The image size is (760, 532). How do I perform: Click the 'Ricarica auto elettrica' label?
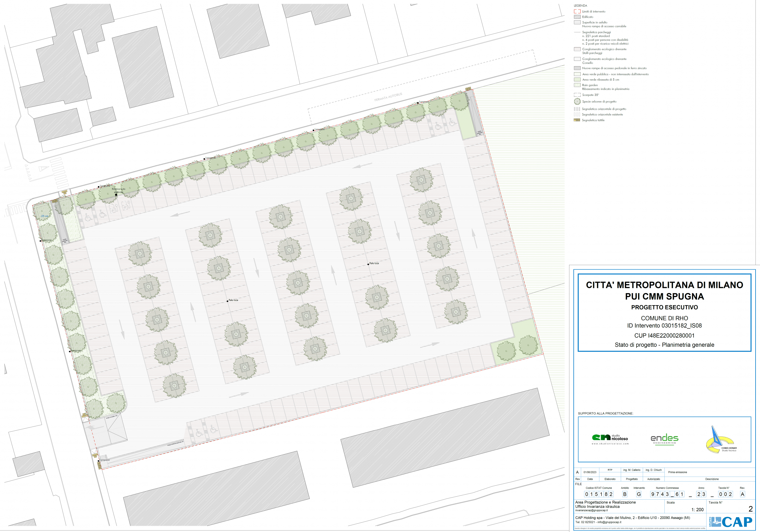[x=118, y=190]
